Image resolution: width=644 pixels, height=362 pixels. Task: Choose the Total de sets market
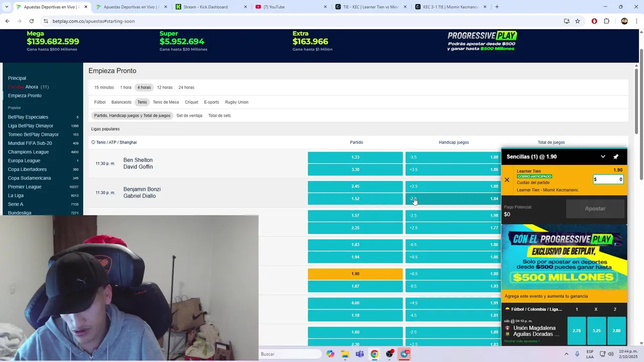(219, 116)
